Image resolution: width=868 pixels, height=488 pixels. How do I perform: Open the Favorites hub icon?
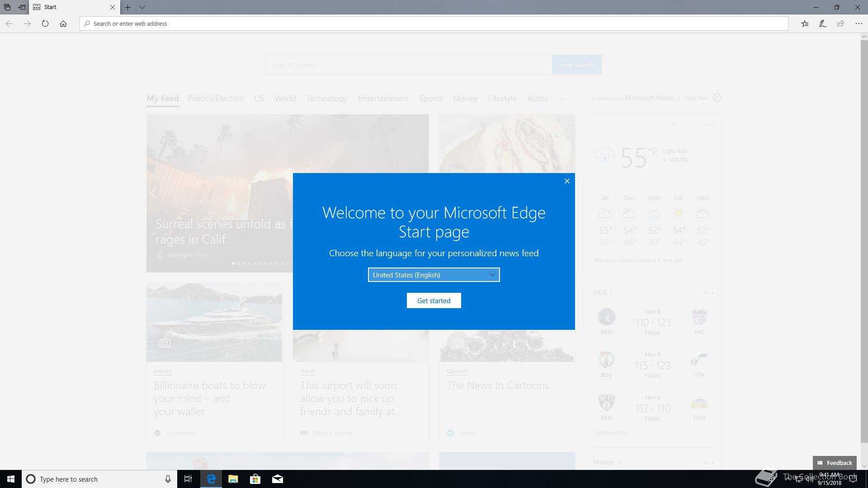click(805, 23)
